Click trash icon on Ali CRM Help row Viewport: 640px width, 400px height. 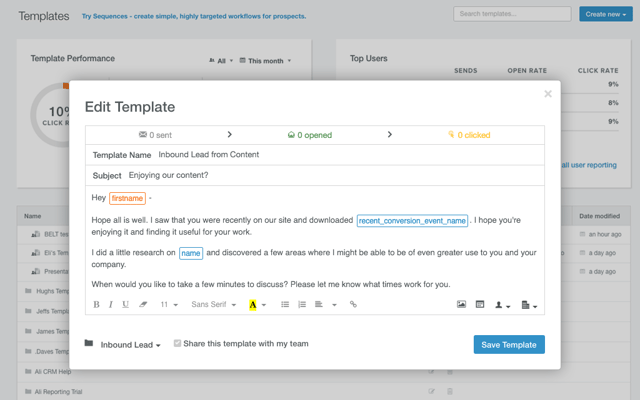pos(450,372)
